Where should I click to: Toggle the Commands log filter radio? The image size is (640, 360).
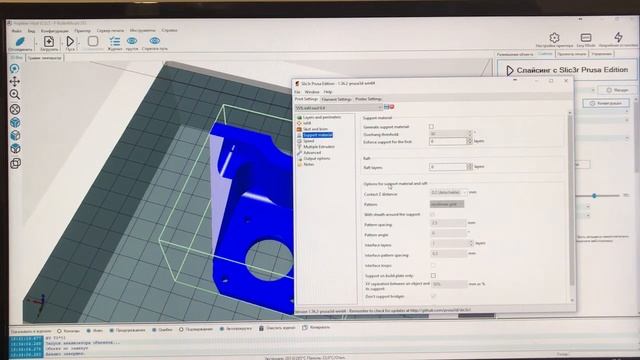pyautogui.click(x=59, y=331)
